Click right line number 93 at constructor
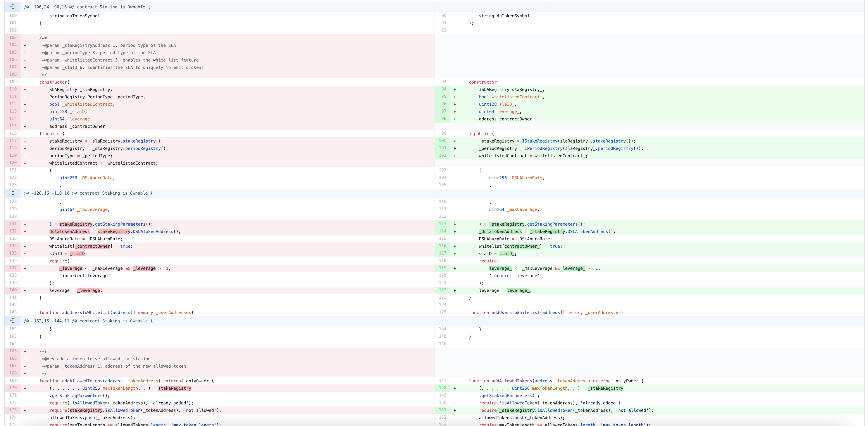Viewport: 868px width, 426px height. 443,82
